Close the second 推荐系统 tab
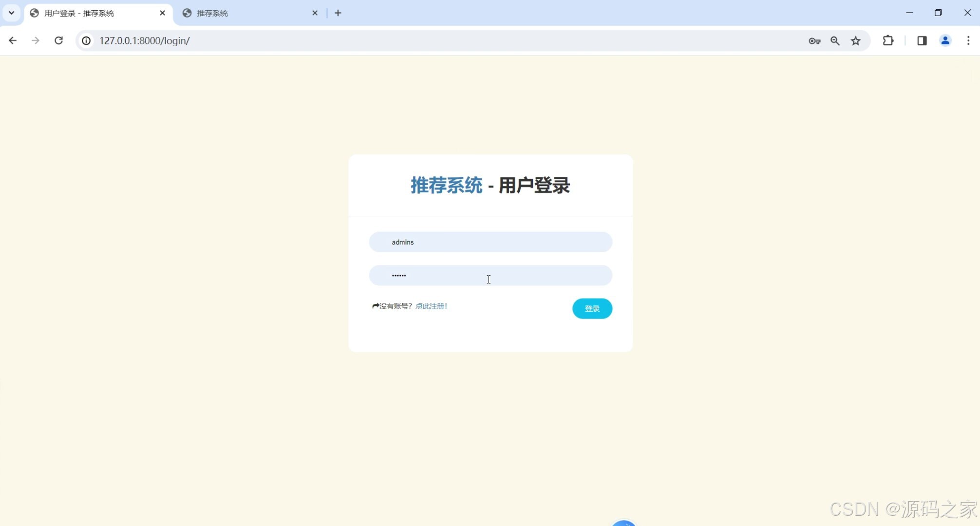Screen dimensions: 980x526 [315, 13]
